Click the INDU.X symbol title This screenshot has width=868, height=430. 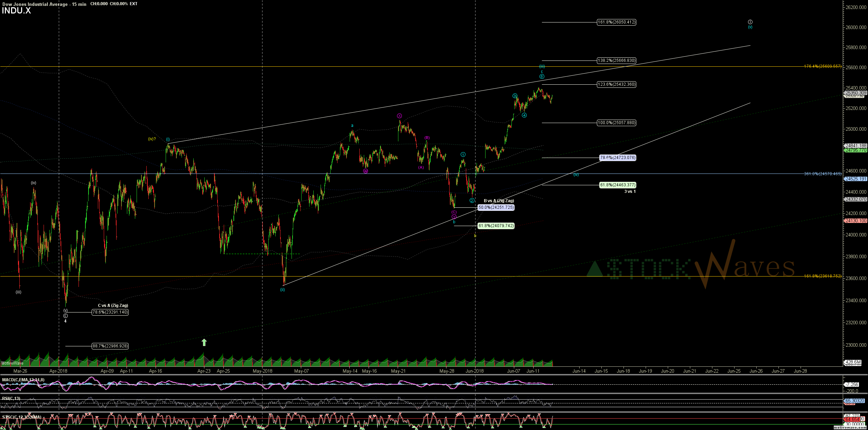pos(16,11)
